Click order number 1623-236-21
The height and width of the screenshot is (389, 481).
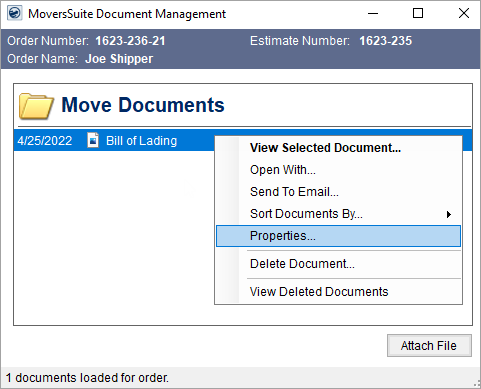coord(130,41)
